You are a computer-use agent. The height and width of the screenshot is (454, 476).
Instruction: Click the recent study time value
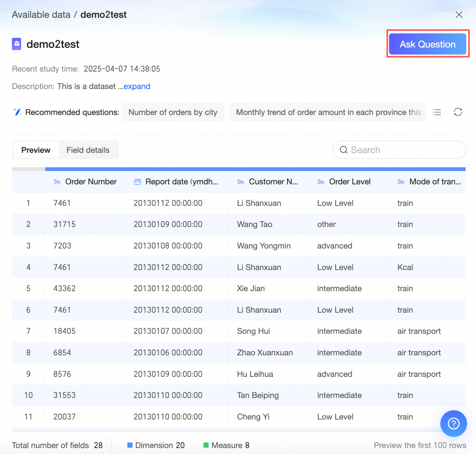tap(122, 69)
